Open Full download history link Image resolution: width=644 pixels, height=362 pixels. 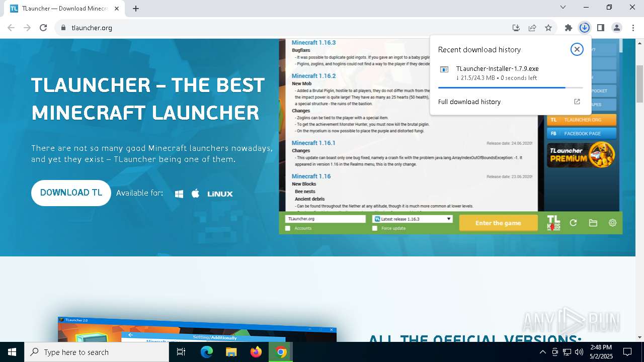tap(469, 102)
